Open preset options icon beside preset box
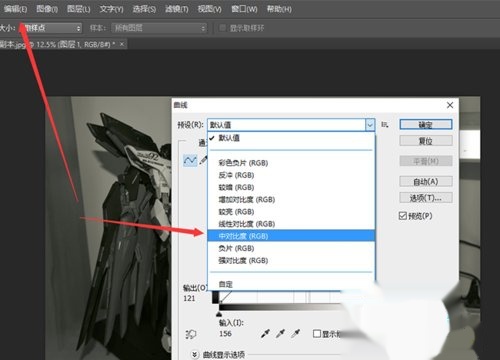This screenshot has width=500, height=360. (x=385, y=125)
